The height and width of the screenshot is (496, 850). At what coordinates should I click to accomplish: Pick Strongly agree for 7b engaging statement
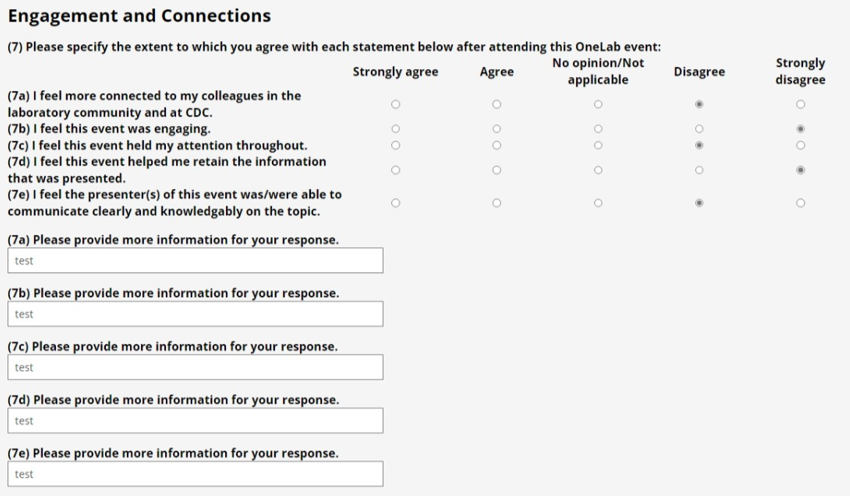(x=396, y=129)
